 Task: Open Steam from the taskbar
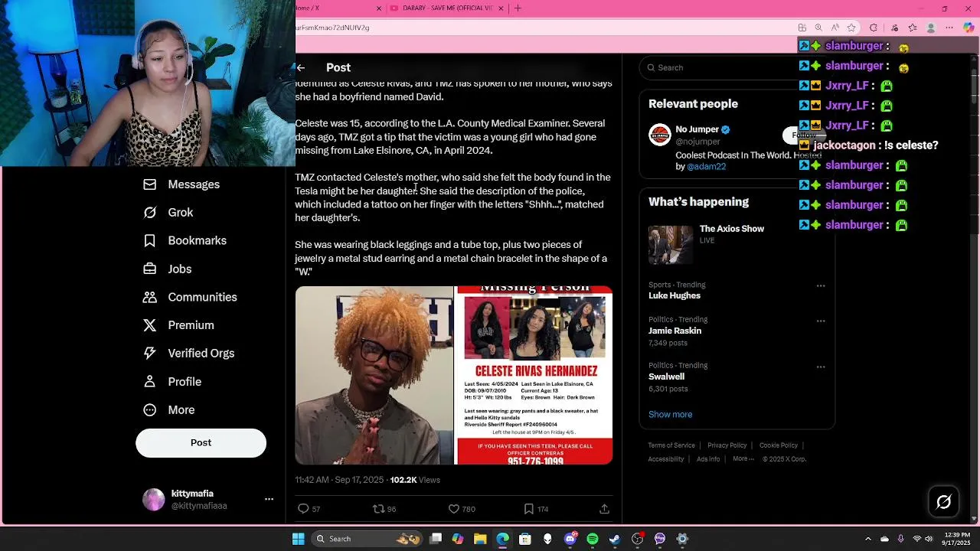click(615, 539)
